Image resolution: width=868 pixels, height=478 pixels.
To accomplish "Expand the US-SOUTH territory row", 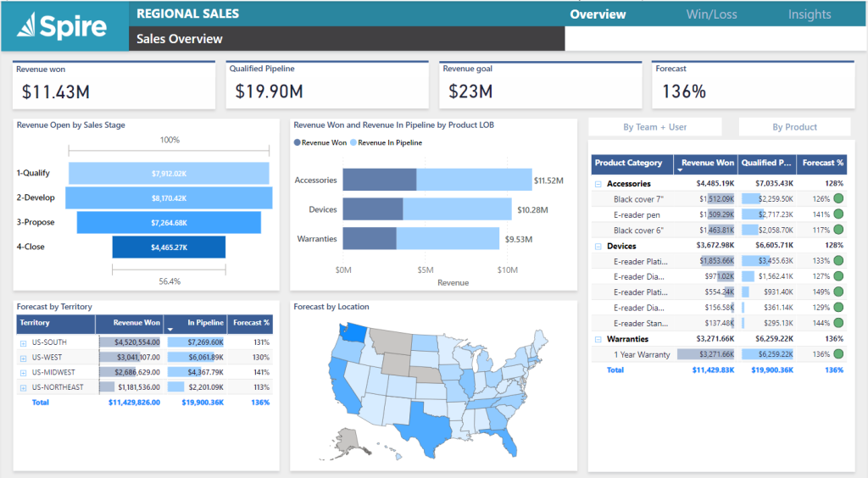I will (23, 343).
